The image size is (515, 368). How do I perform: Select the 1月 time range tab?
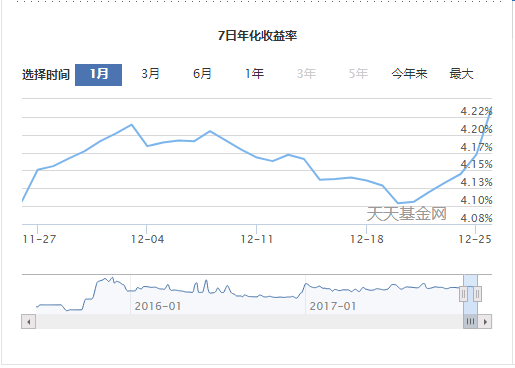click(x=98, y=75)
